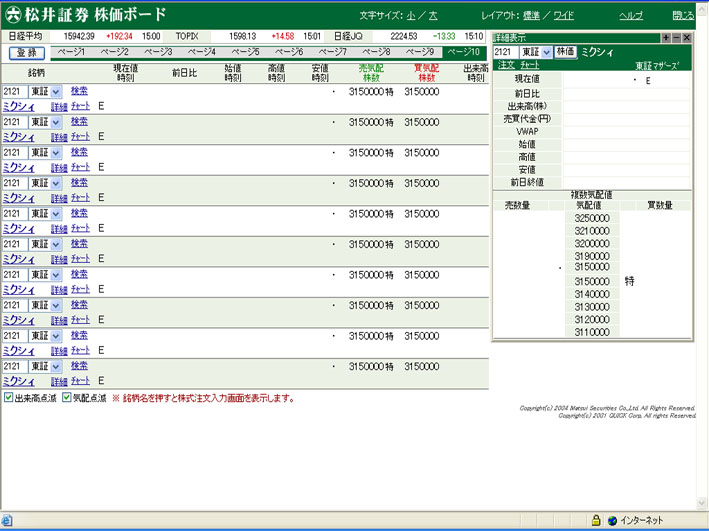Open 東証 dropdown in the top stock row
Screen dimensions: 709x531
[56, 92]
